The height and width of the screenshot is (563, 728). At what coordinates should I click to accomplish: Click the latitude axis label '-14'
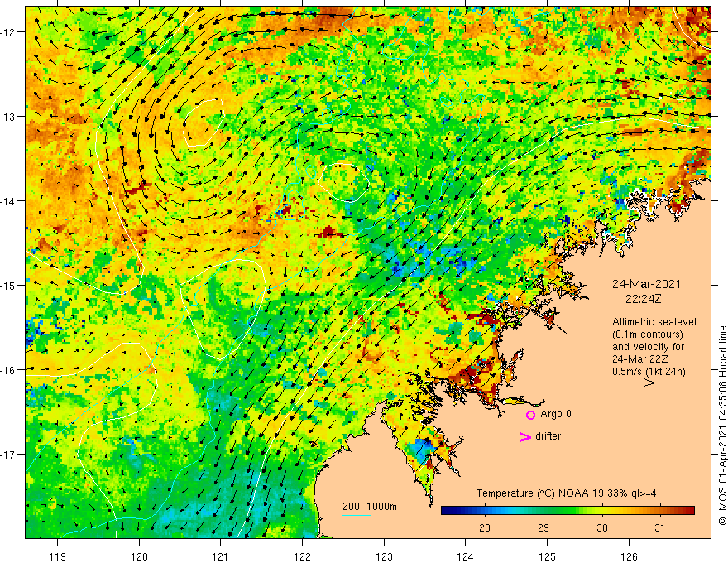click(x=8, y=201)
